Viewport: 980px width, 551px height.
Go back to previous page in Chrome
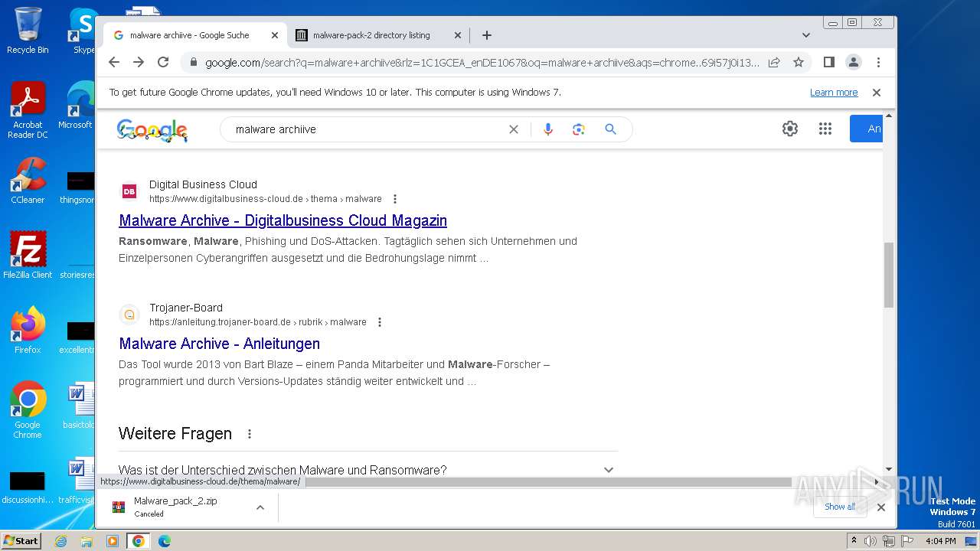(114, 62)
